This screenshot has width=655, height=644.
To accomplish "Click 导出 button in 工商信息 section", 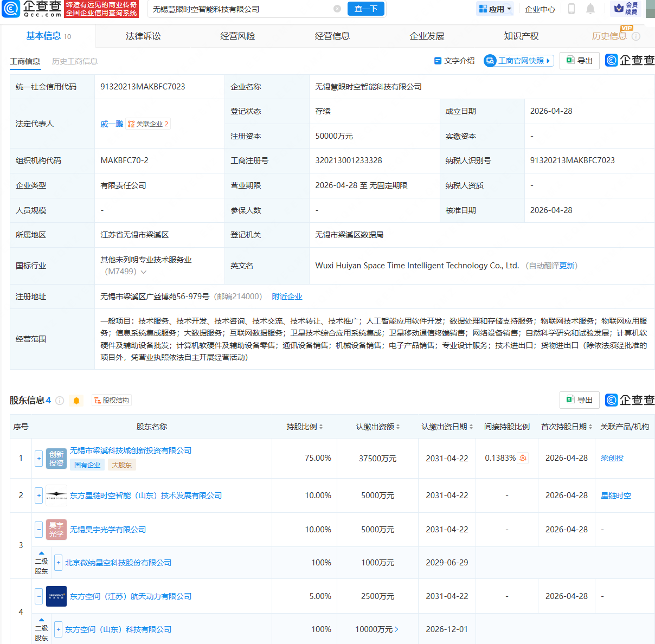I will point(580,61).
